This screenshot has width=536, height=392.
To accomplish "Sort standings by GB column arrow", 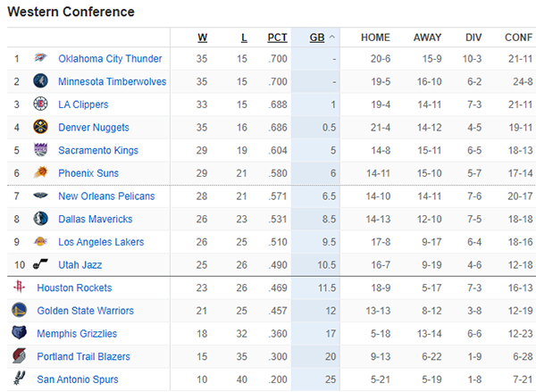I will [x=332, y=38].
